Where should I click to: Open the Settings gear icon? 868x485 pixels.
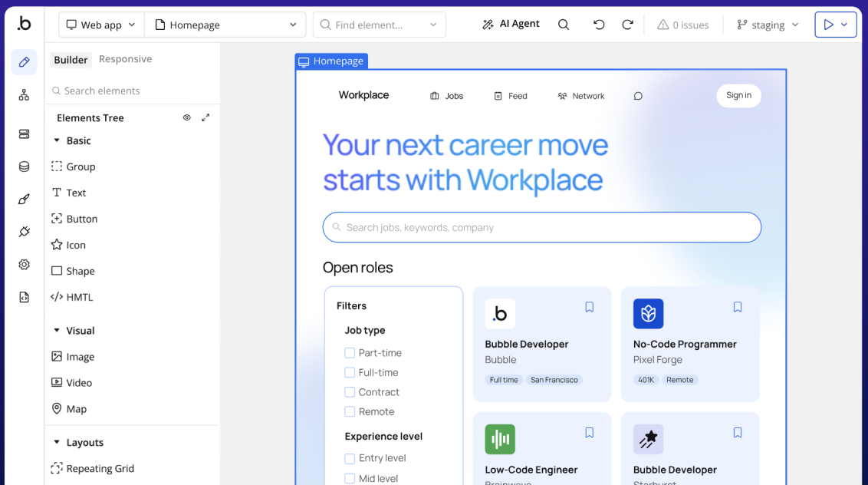(x=24, y=265)
